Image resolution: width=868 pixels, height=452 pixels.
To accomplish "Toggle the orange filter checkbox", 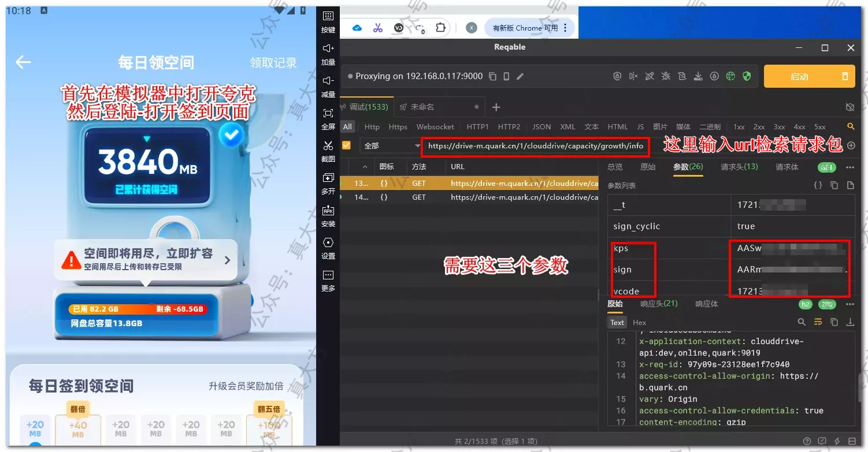I will click(346, 145).
